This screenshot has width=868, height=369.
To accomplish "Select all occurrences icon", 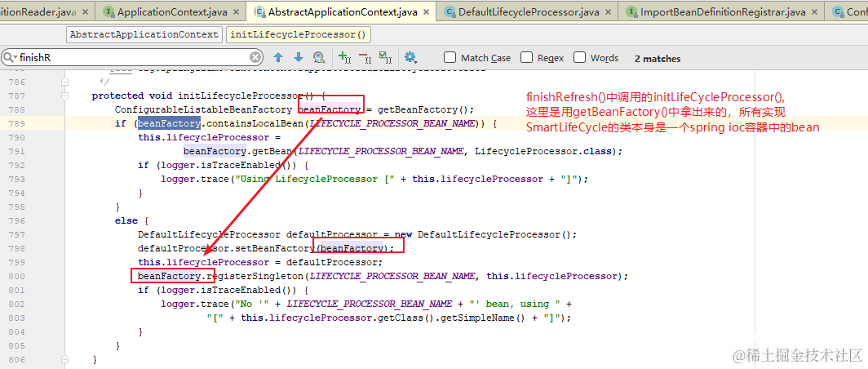I will coord(385,56).
